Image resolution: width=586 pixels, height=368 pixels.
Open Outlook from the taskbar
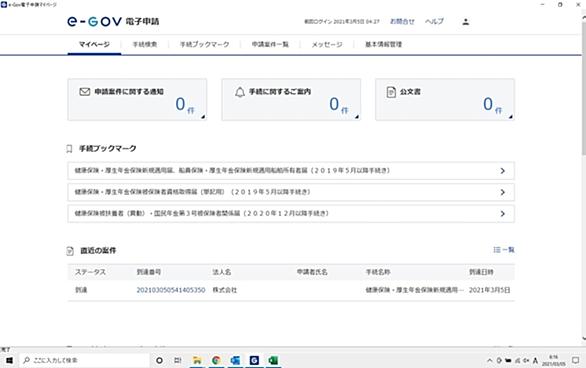point(235,360)
